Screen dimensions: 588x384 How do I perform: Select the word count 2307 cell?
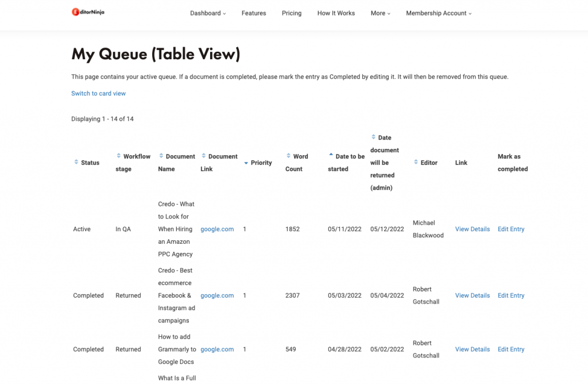[292, 295]
